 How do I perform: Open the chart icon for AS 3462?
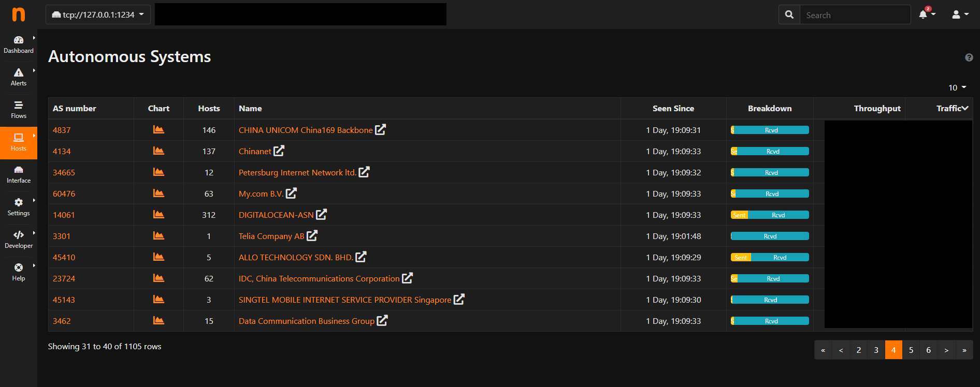[158, 320]
